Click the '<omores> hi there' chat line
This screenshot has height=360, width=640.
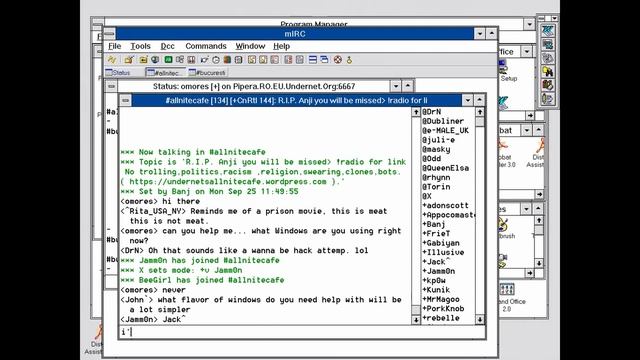click(x=160, y=201)
